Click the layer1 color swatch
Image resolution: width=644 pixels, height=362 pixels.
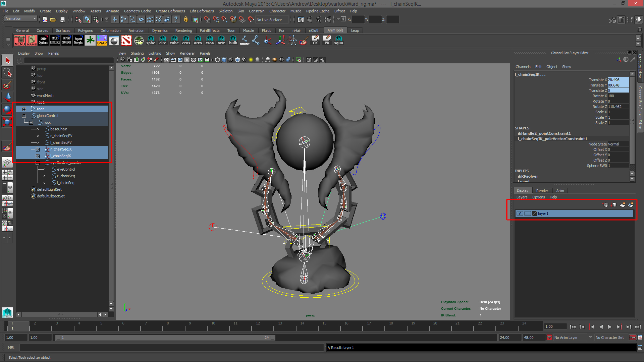click(535, 214)
